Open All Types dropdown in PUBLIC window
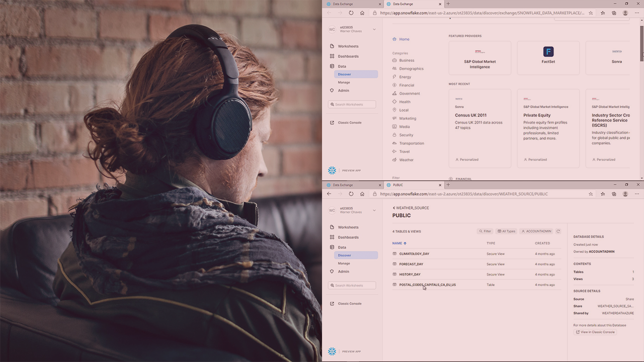 506,231
